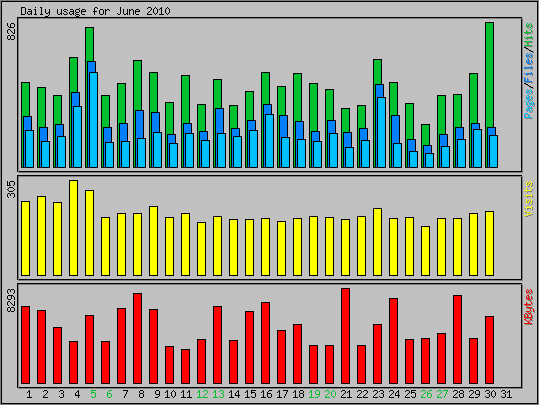Click the red "KBytes" legend label
Image resolution: width=539 pixels, height=405 pixels.
(529, 307)
